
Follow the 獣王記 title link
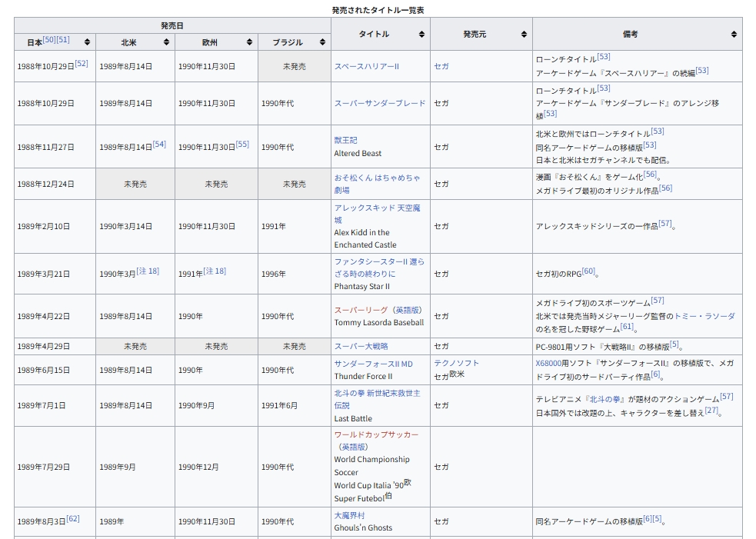(345, 140)
